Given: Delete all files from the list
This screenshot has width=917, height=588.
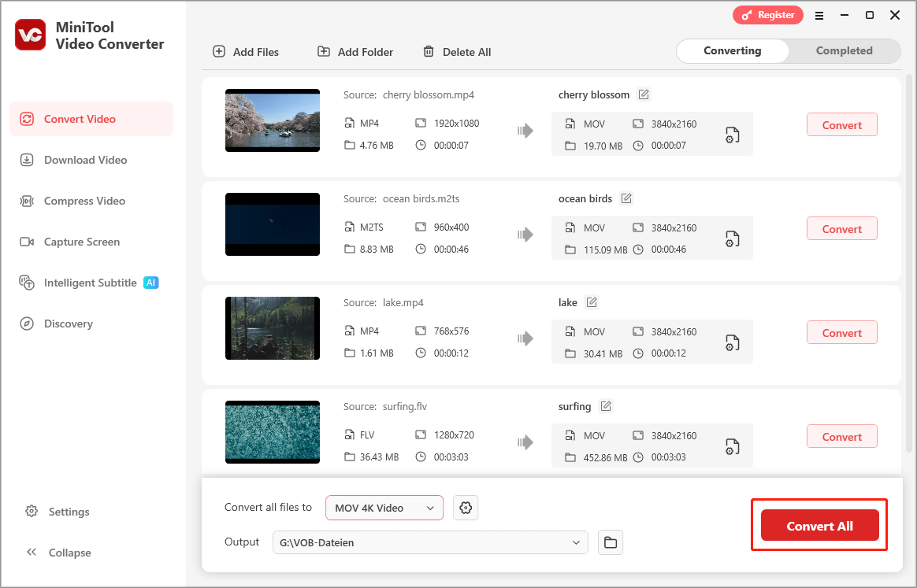Looking at the screenshot, I should pyautogui.click(x=456, y=52).
